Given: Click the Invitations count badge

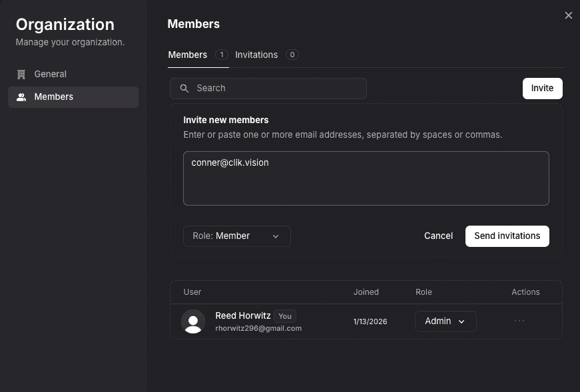Looking at the screenshot, I should pyautogui.click(x=292, y=55).
